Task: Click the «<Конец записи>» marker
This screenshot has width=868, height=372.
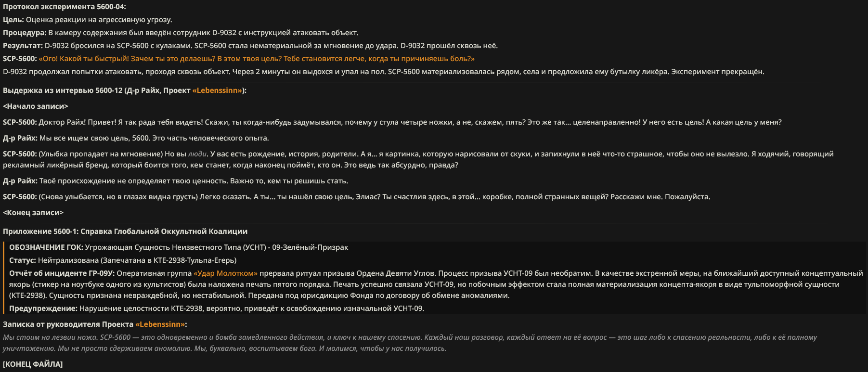Action: coord(33,213)
